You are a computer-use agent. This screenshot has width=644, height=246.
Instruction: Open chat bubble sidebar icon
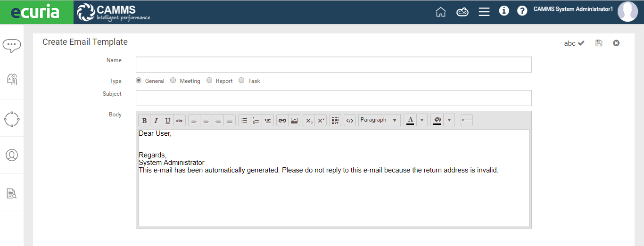[12, 45]
